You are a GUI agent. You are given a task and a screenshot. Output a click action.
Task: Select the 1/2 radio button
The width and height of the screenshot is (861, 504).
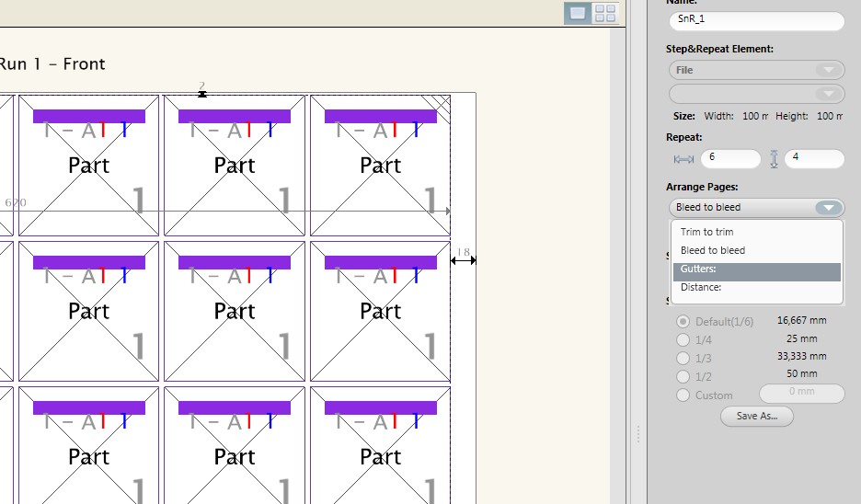coord(683,377)
